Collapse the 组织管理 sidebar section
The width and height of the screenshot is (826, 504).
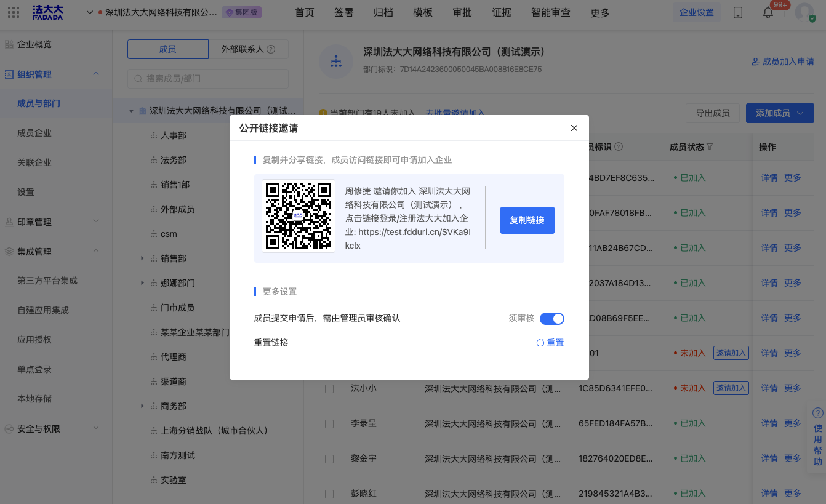(96, 74)
